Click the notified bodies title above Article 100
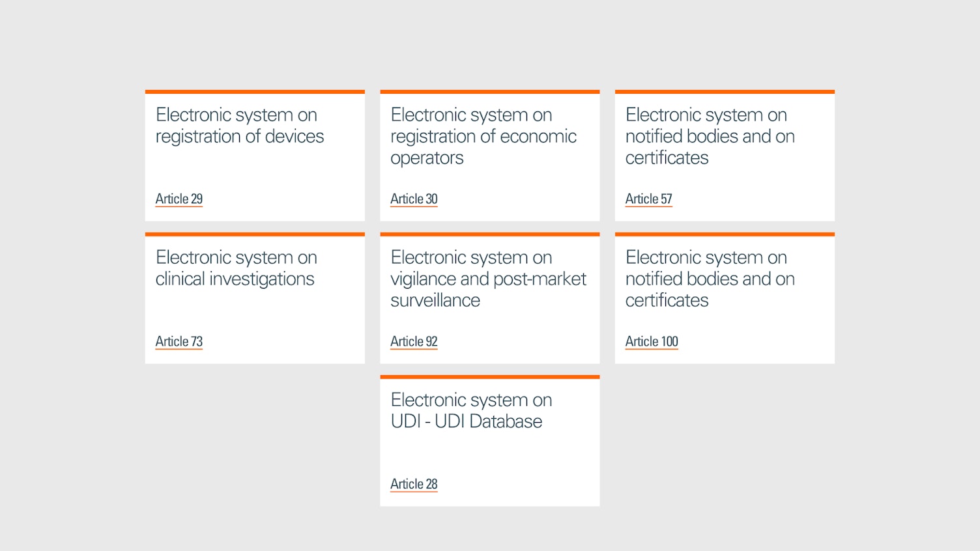980x551 pixels. pos(710,279)
